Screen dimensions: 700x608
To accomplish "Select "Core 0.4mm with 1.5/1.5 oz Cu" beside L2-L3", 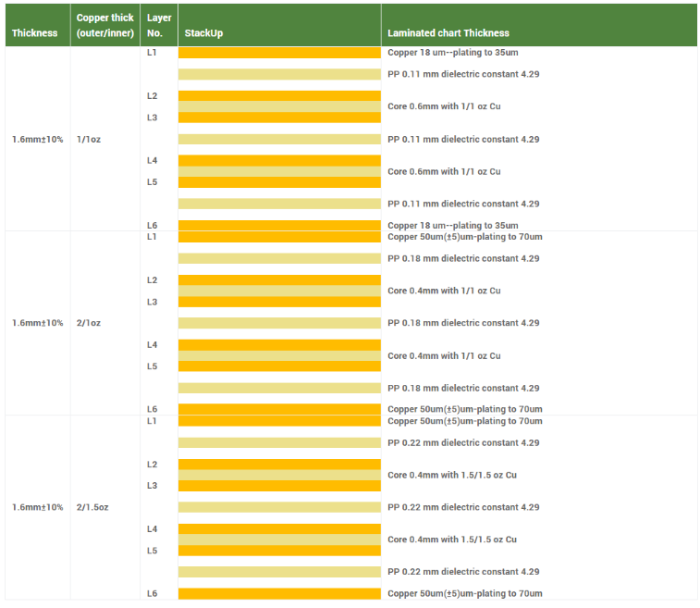I will coord(451,475).
